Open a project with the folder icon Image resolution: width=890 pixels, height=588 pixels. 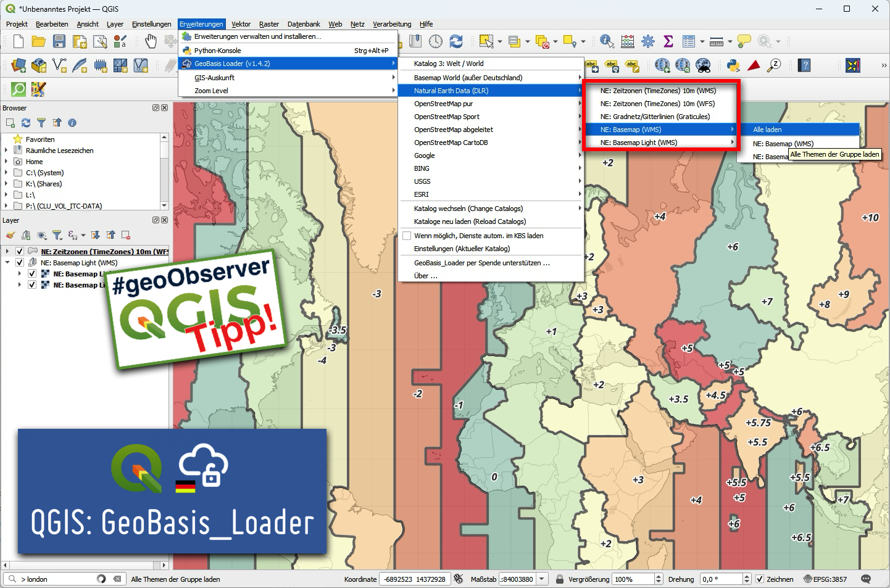pos(39,41)
